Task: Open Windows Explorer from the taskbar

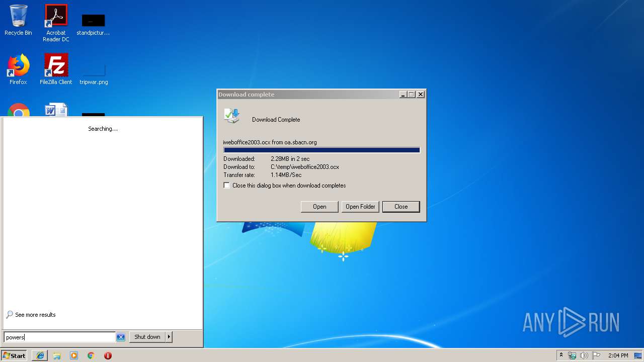Action: tap(57, 355)
